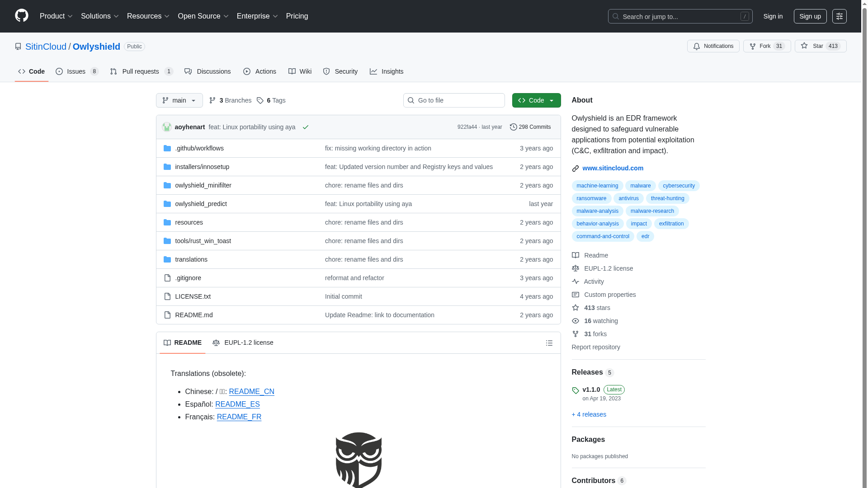Click + 4 releases link
Viewport: 868px width, 488px height.
tap(589, 414)
